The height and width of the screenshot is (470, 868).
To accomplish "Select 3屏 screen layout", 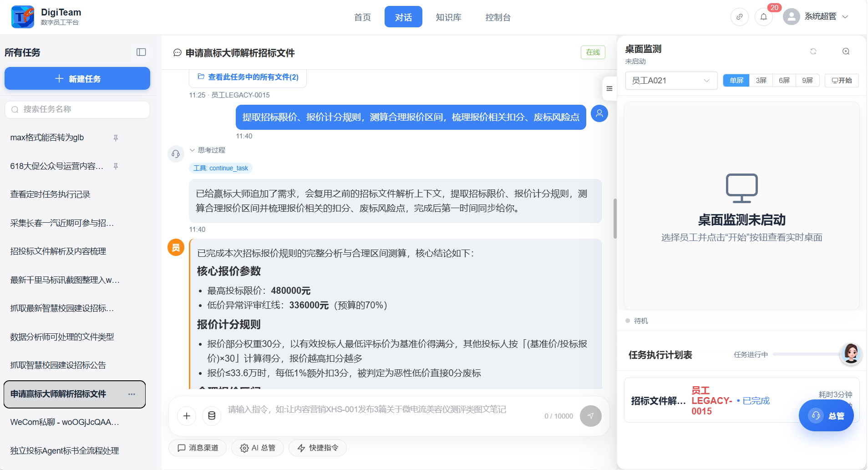I will 761,81.
